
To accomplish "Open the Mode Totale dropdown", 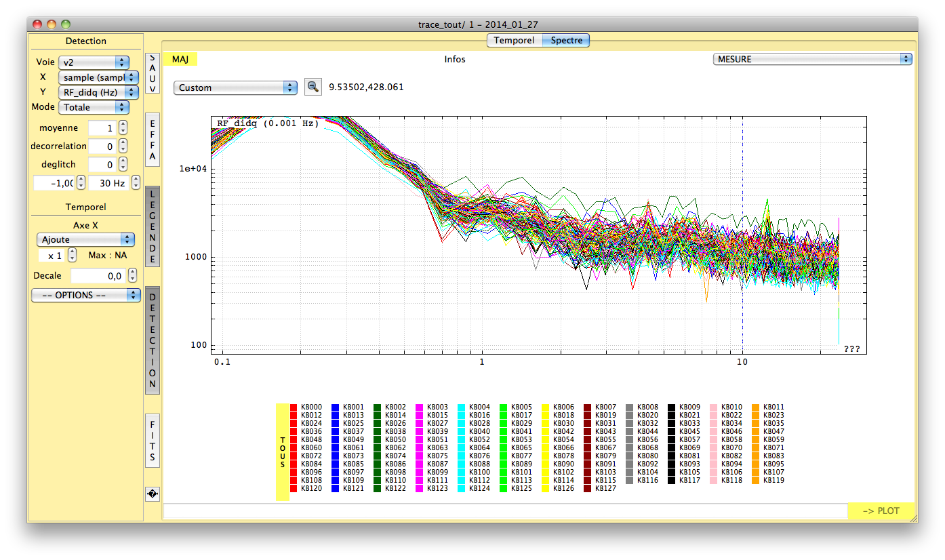I will (94, 107).
